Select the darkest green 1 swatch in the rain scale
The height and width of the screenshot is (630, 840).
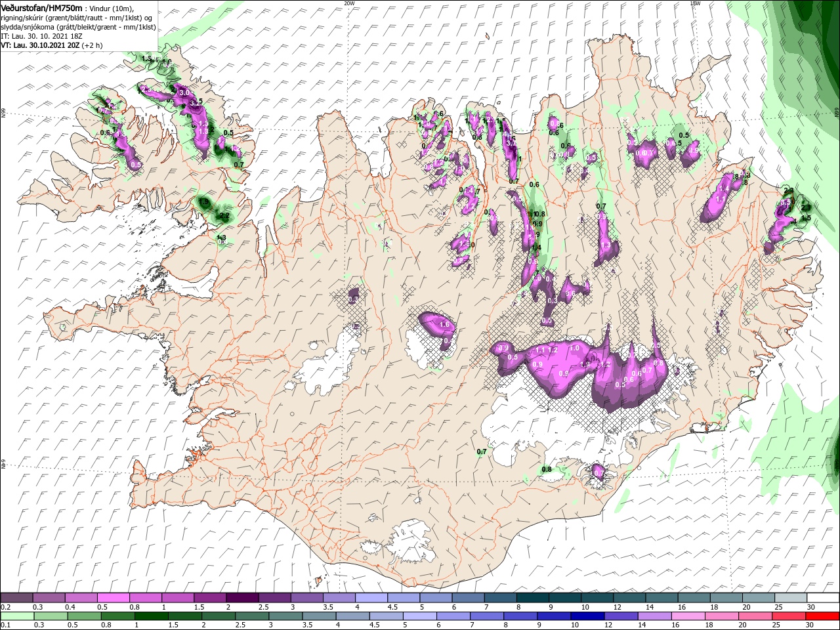(x=151, y=617)
